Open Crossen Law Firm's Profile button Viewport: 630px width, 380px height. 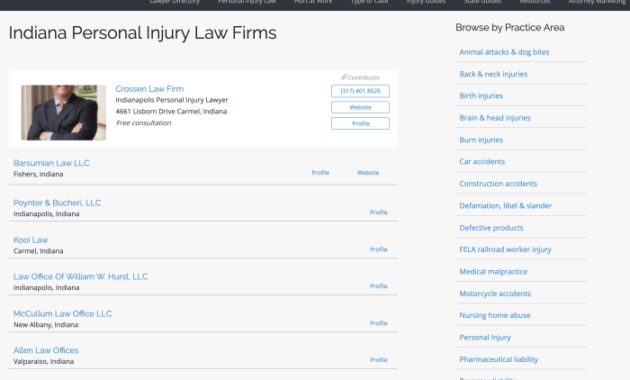tap(360, 123)
